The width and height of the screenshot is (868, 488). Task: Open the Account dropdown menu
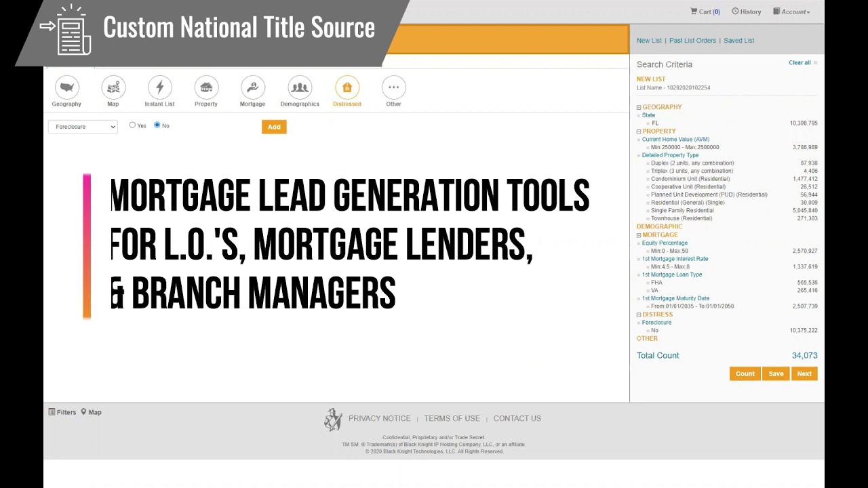[x=791, y=12]
